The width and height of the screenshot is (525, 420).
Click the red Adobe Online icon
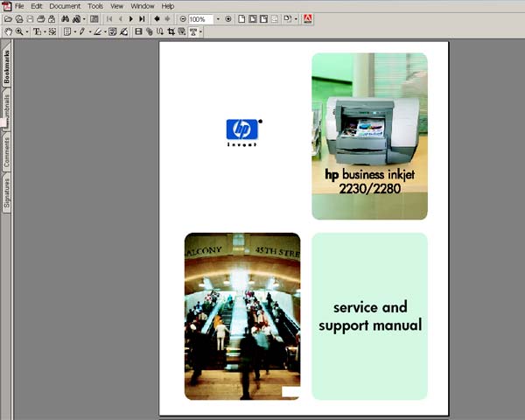[x=308, y=19]
